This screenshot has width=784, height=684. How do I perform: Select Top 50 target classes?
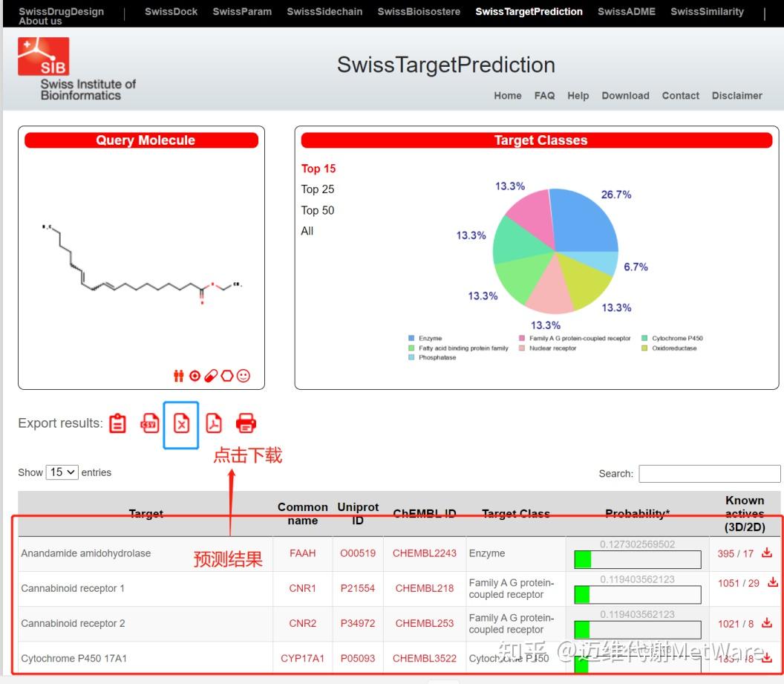[318, 210]
